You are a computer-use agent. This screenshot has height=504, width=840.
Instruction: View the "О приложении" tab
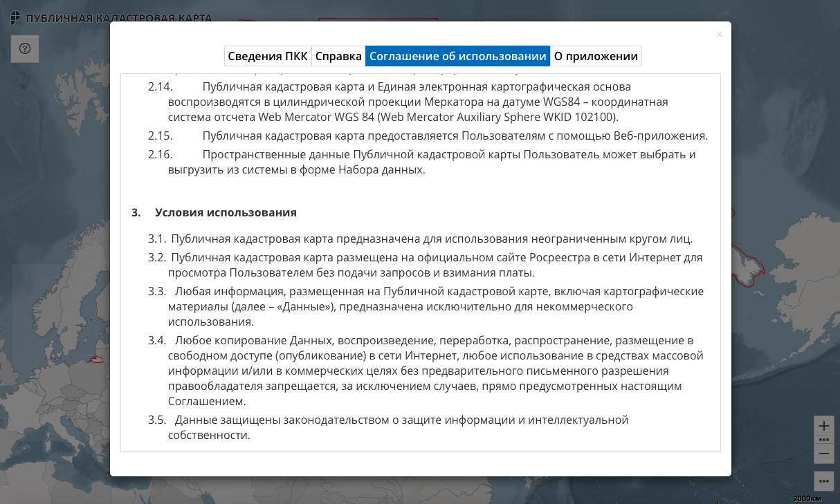coord(595,56)
